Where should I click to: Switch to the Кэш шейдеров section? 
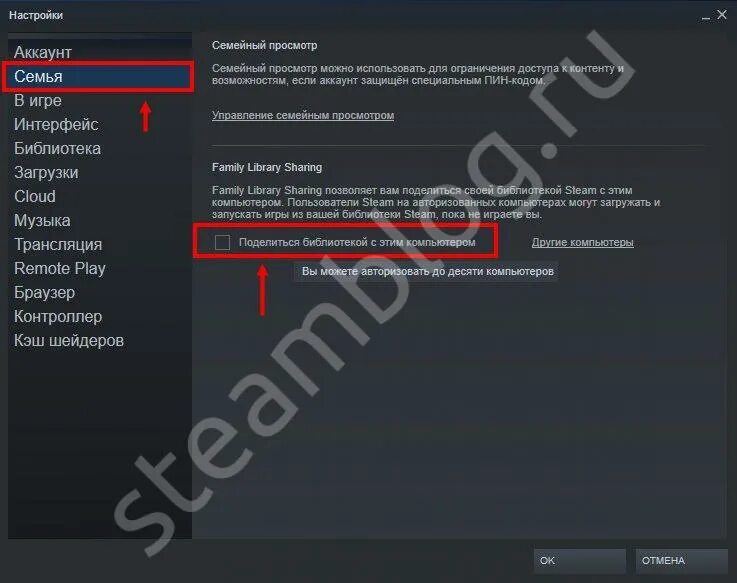pos(69,340)
